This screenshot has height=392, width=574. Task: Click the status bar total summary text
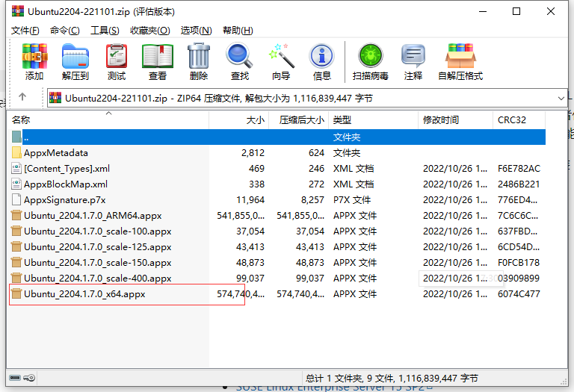pos(392,378)
